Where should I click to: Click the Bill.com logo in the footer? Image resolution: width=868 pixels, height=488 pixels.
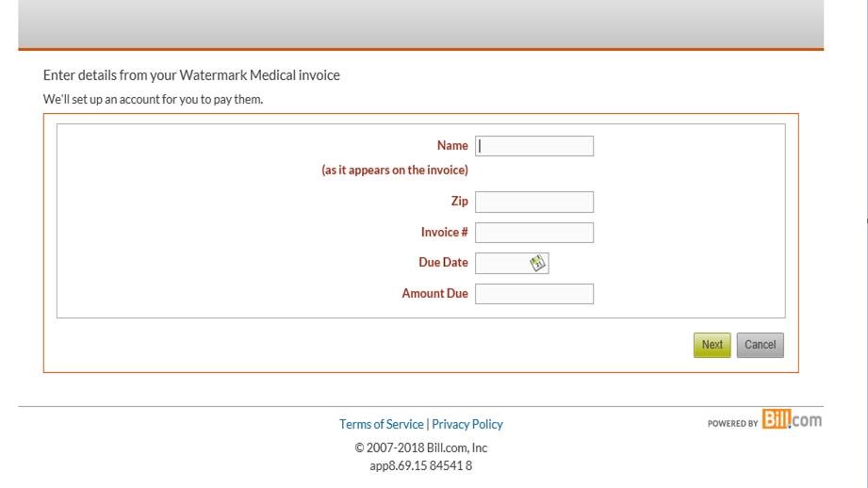pyautogui.click(x=792, y=419)
